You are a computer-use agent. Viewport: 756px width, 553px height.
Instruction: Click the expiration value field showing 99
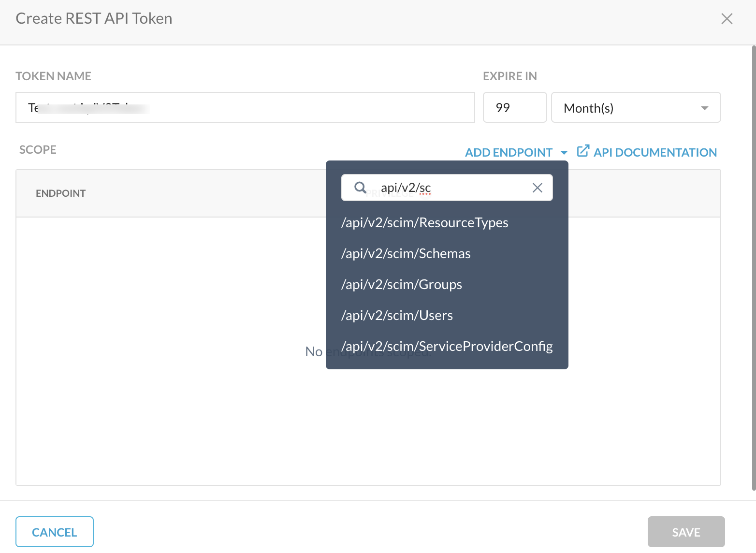(514, 107)
